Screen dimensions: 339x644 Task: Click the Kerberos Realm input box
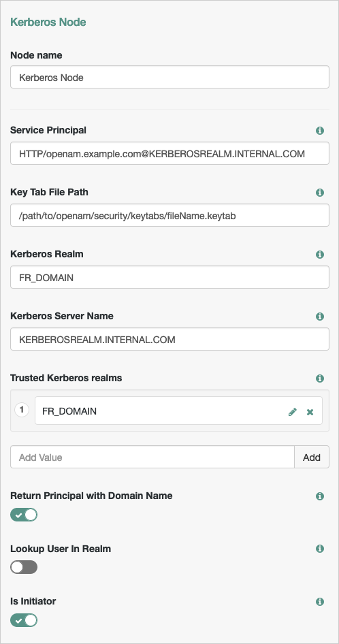coord(169,277)
